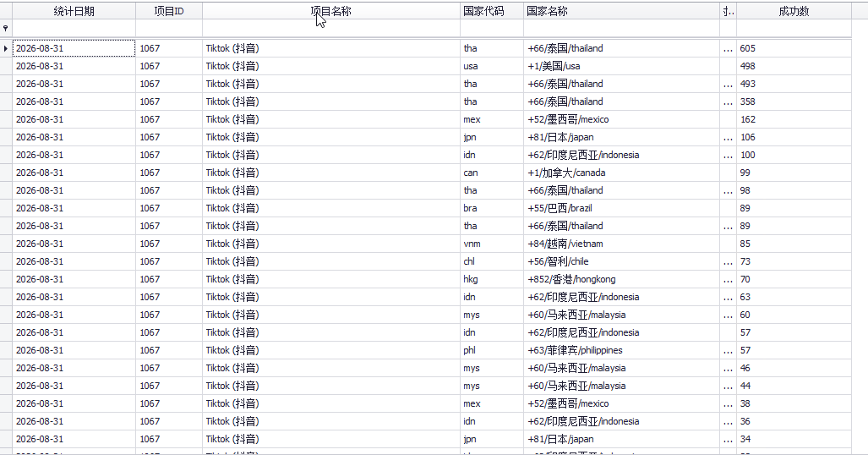The height and width of the screenshot is (455, 868).
Task: Focus the filter box under 成功数
Action: [794, 28]
